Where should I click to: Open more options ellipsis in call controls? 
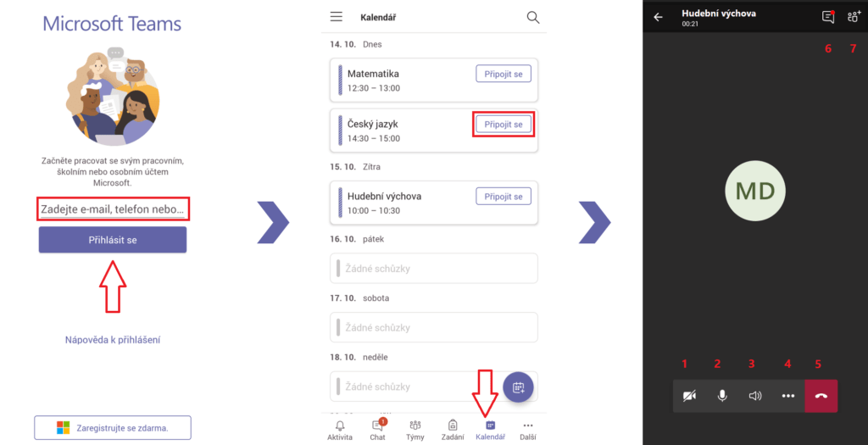tap(788, 396)
